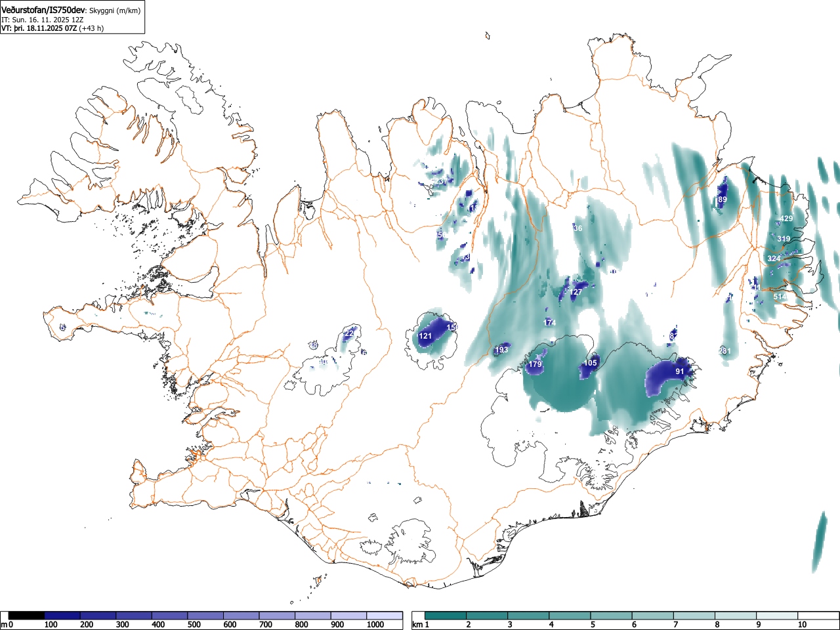This screenshot has width=840, height=630.
Task: Click the 'm 0' label at the m legend start
Action: pyautogui.click(x=7, y=625)
